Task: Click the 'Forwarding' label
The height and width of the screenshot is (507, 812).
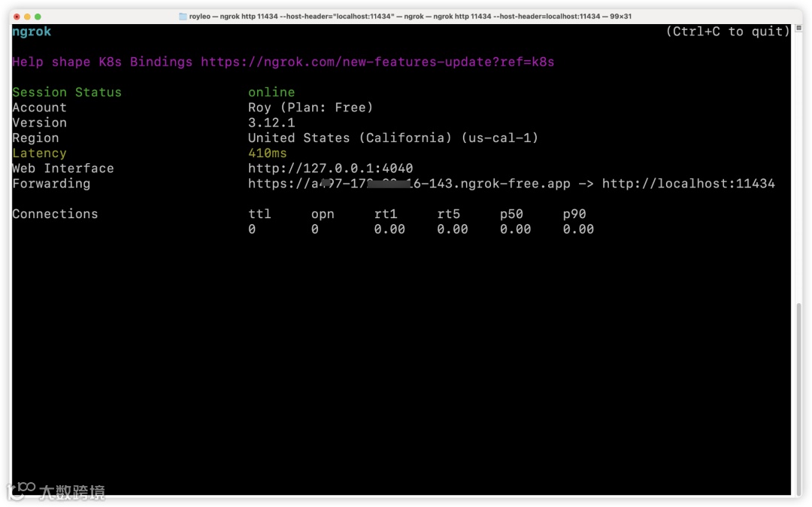Action: (51, 184)
